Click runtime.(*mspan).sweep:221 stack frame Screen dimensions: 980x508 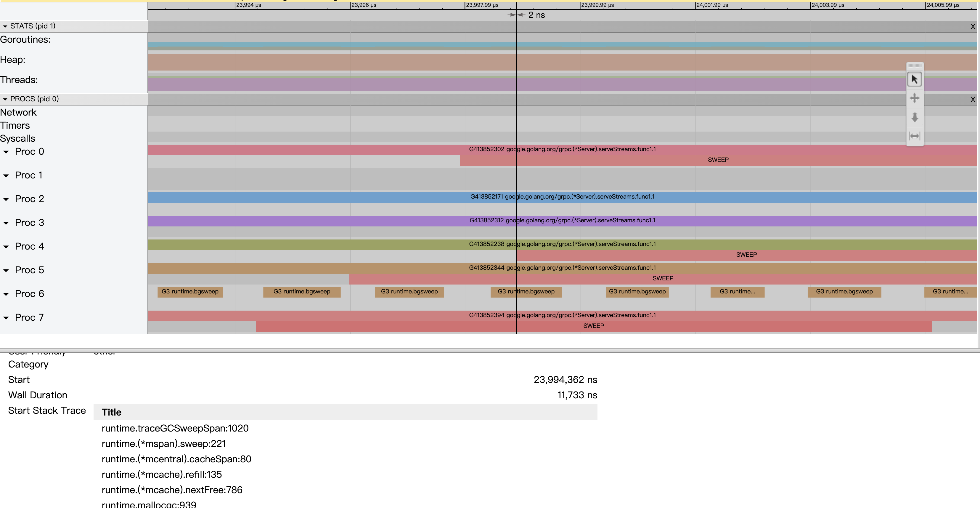click(x=164, y=444)
